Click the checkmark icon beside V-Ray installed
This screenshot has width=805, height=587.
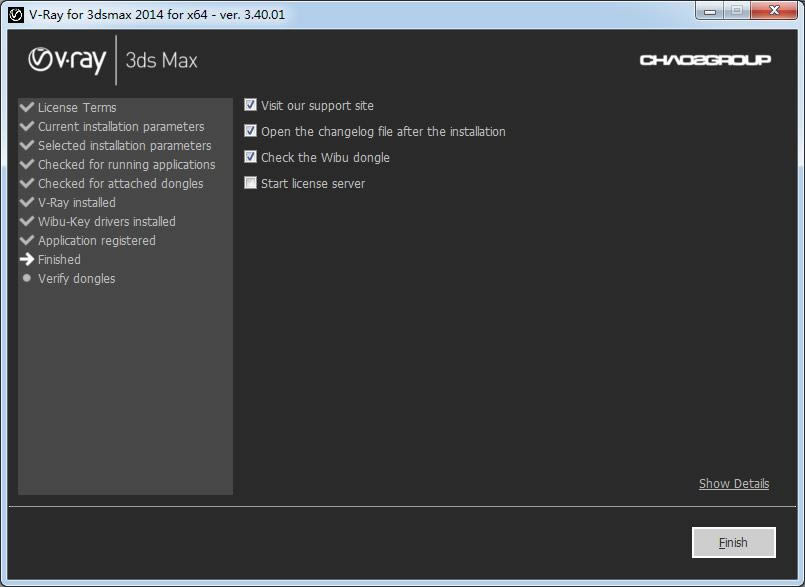[x=27, y=202]
